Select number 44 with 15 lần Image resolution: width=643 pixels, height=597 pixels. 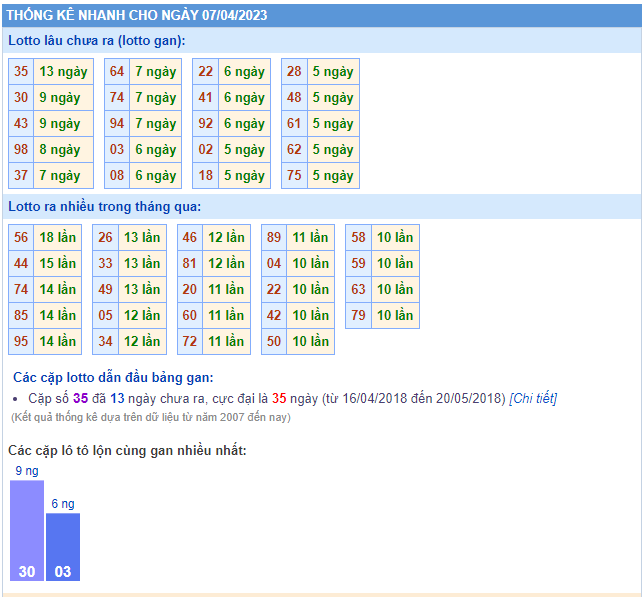(21, 264)
